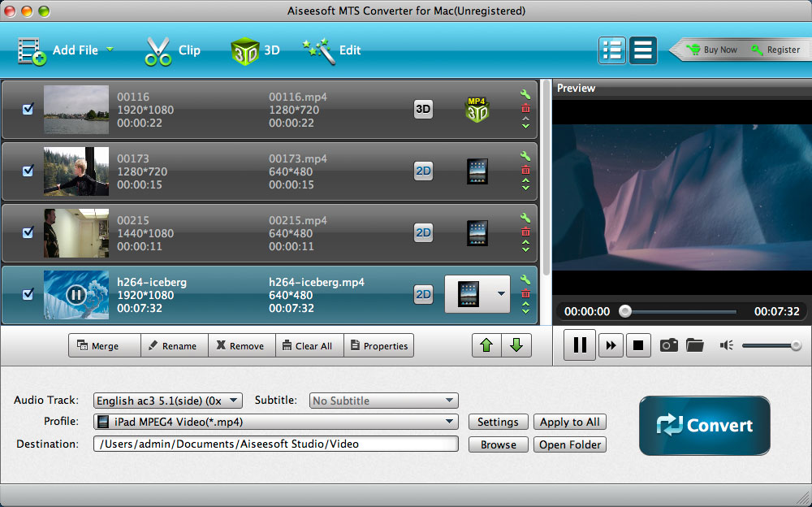Open the Audio Track dropdown
Screen dimensions: 812x507
[168, 401]
